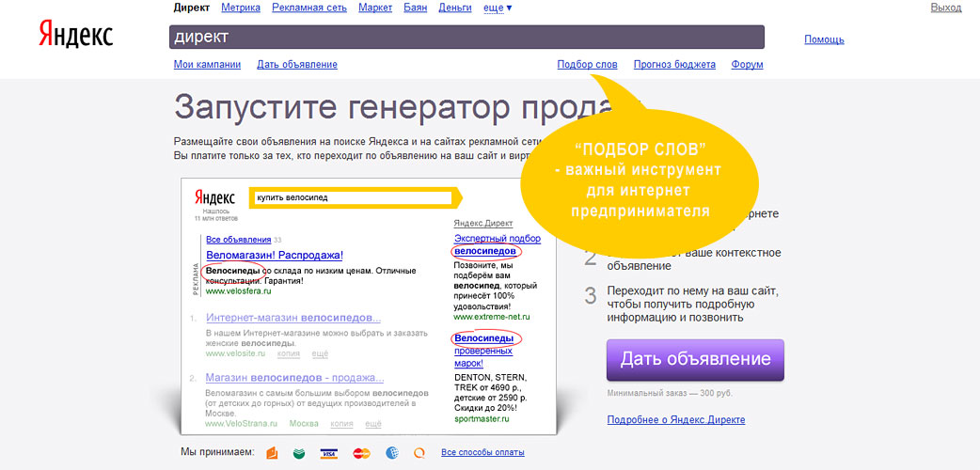Open the Директ tab in top navigation
Screen dimensions: 980x470
[192, 8]
